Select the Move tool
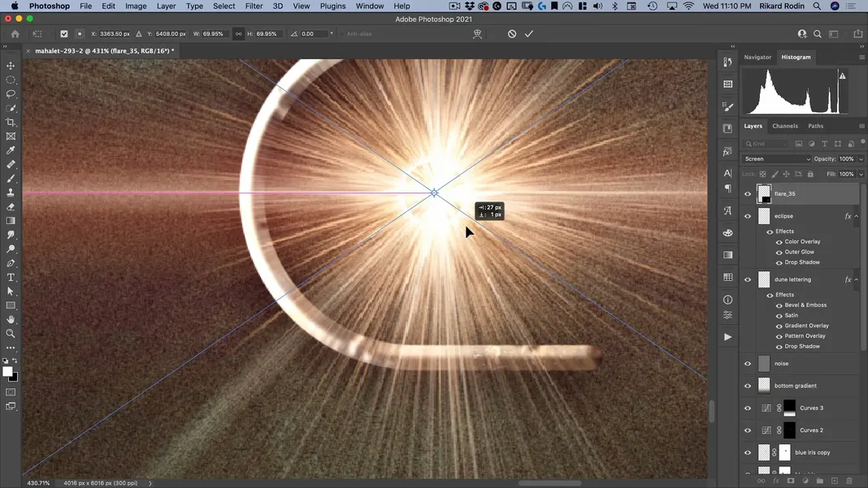The width and height of the screenshot is (868, 488). [11, 66]
